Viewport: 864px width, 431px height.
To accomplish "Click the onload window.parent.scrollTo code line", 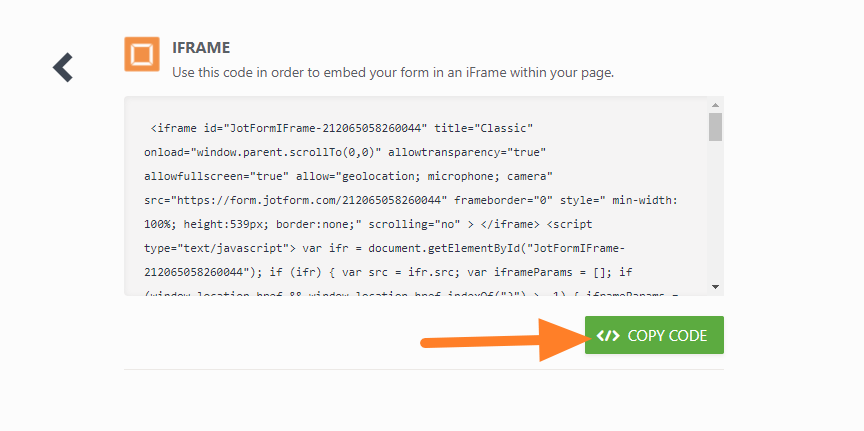I will pos(345,152).
